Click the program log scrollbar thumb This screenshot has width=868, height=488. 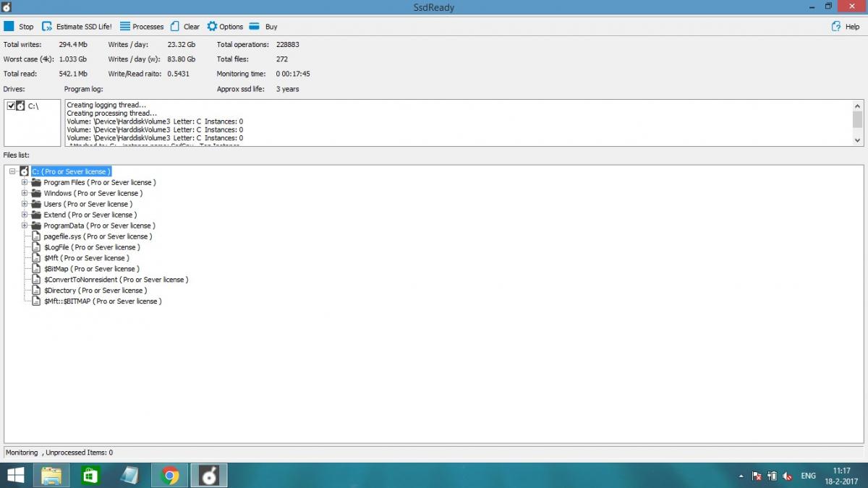[x=858, y=119]
